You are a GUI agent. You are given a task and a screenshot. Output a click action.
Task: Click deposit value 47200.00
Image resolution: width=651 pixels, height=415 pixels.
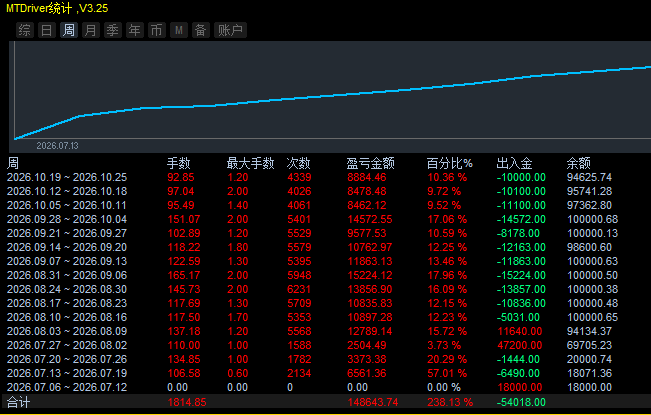[520, 345]
